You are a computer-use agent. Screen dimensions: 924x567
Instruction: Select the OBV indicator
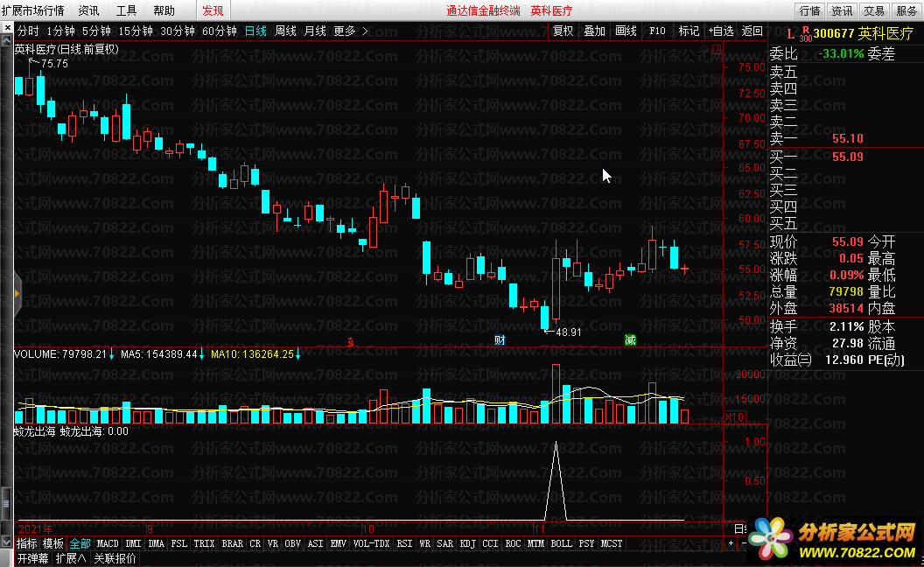click(292, 543)
